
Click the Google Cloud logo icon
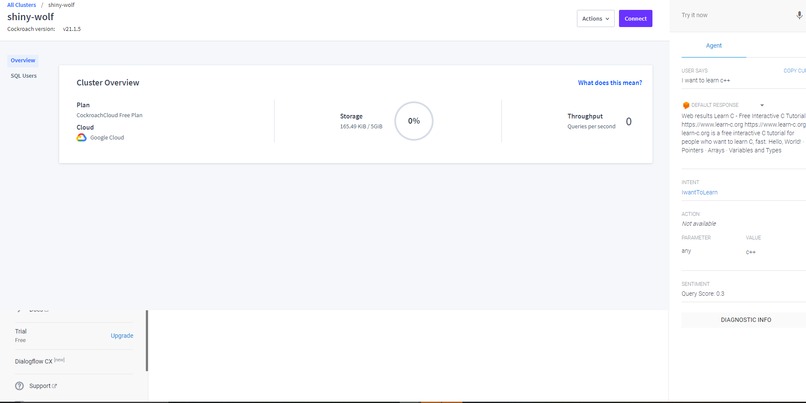click(x=81, y=137)
